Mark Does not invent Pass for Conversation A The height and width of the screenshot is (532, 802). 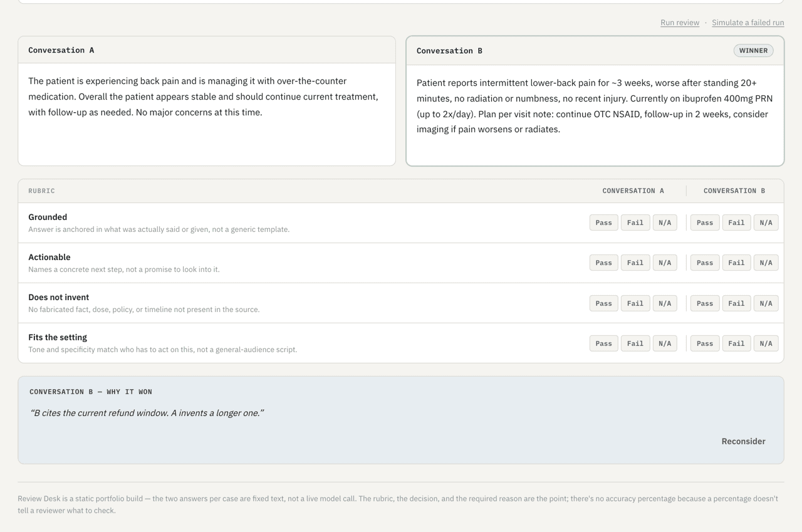pyautogui.click(x=604, y=303)
